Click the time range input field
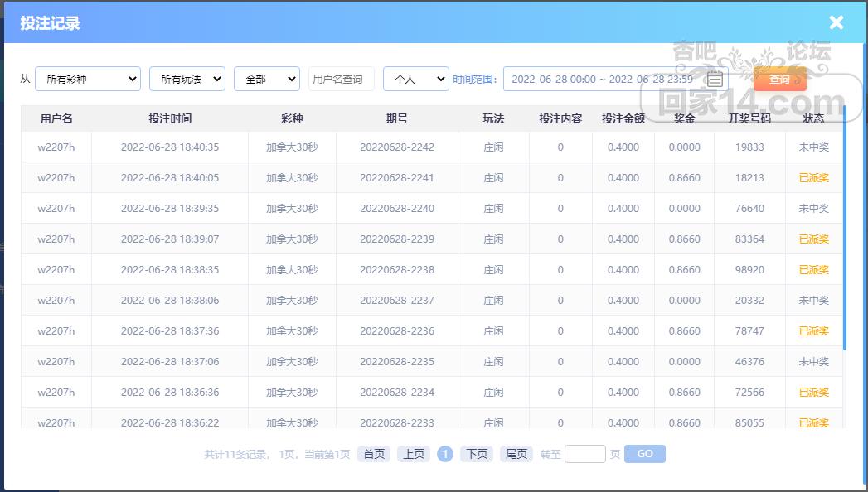 [603, 80]
